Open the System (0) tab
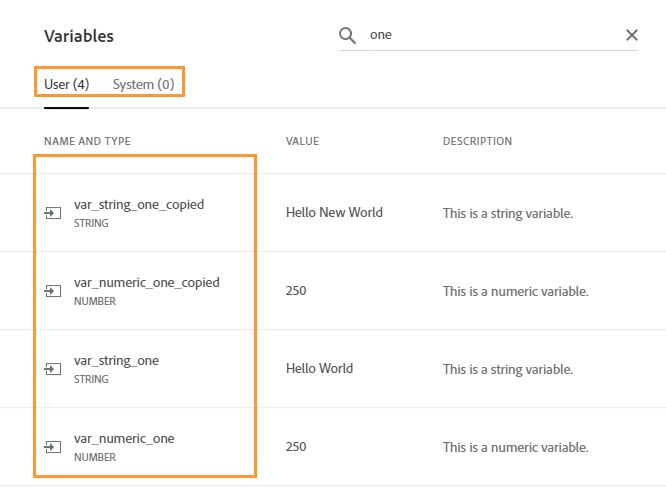Image resolution: width=666 pixels, height=499 pixels. 143,84
